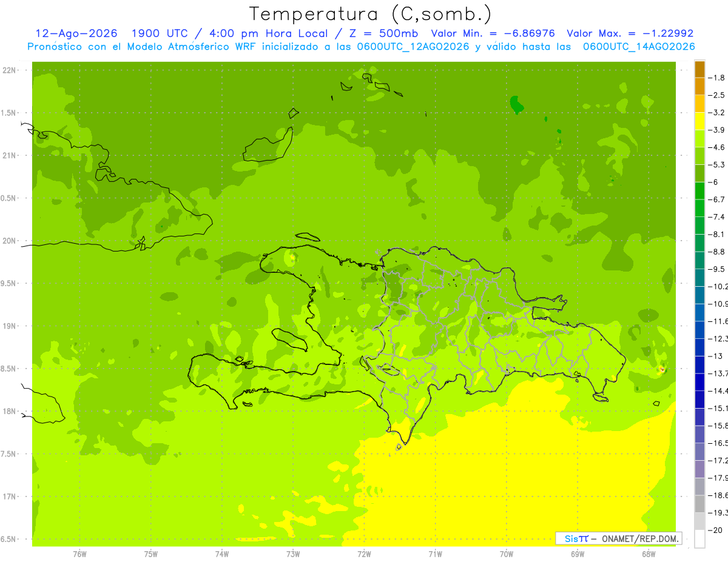Click the "1900 UTC" time label
This screenshot has height=562, width=728.
pyautogui.click(x=160, y=33)
